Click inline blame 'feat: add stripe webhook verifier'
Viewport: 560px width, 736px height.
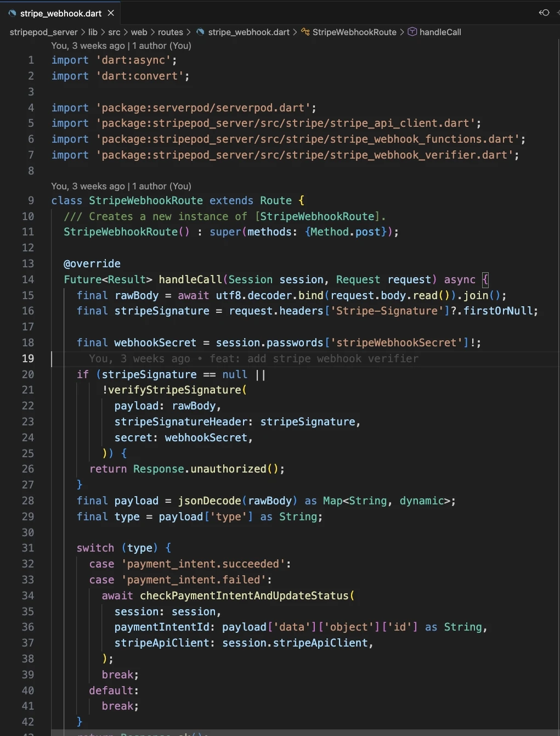coord(314,358)
